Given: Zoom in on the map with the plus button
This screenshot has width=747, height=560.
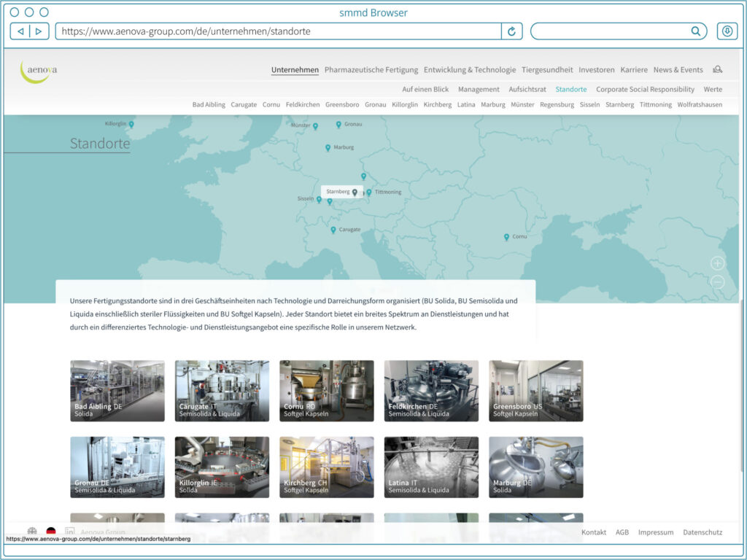Looking at the screenshot, I should pos(718,263).
